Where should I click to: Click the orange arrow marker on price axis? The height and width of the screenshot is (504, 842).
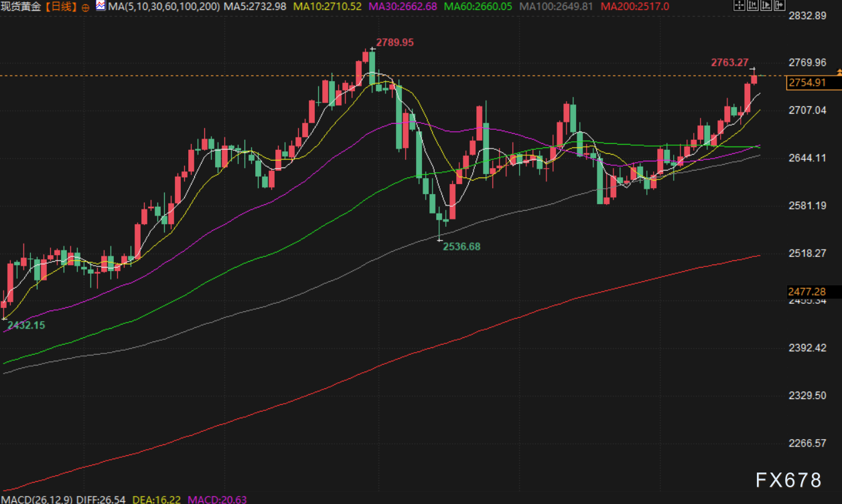click(839, 72)
